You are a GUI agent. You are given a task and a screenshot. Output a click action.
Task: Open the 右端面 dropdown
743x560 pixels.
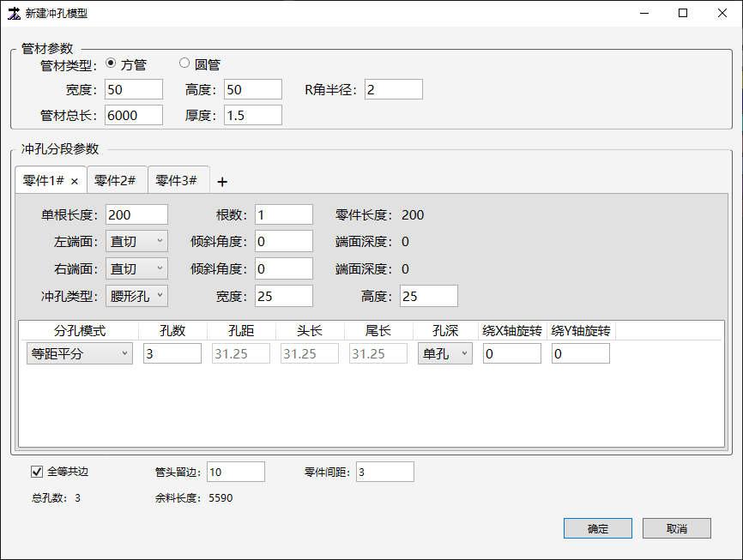[136, 269]
